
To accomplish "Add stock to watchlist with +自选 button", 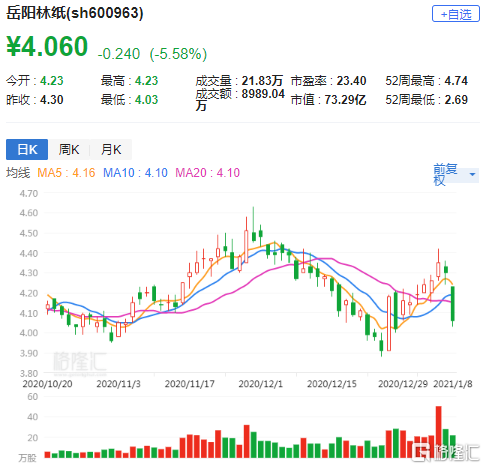I will (456, 14).
